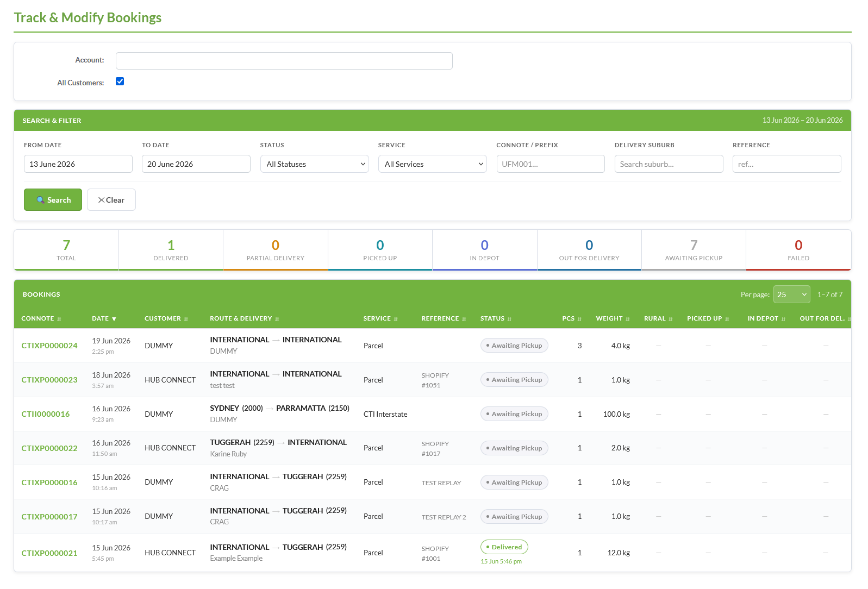Filter by the In Depot summary tab
Viewport: 868px width, 589px height.
[485, 250]
